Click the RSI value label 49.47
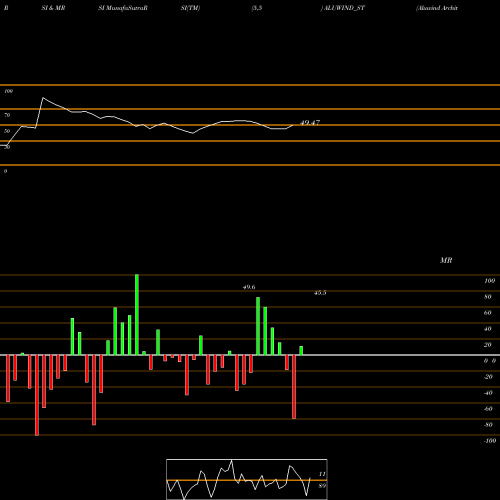Image resolution: width=500 pixels, height=500 pixels. pyautogui.click(x=310, y=123)
